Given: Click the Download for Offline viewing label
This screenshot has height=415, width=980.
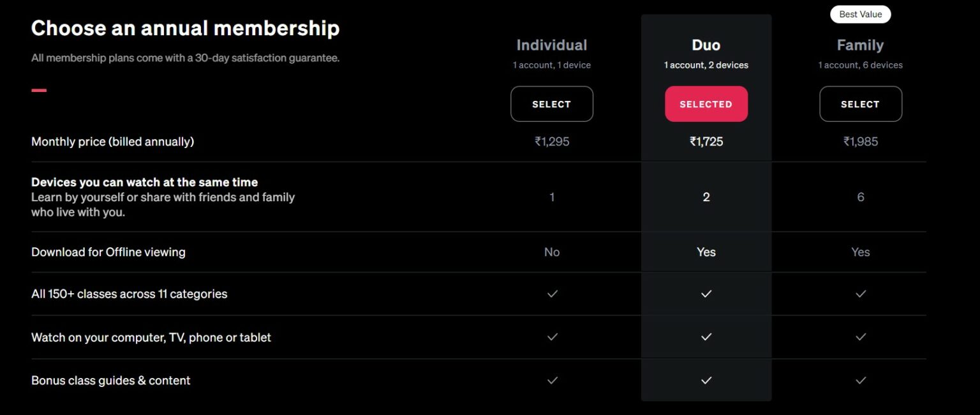Looking at the screenshot, I should click(108, 252).
